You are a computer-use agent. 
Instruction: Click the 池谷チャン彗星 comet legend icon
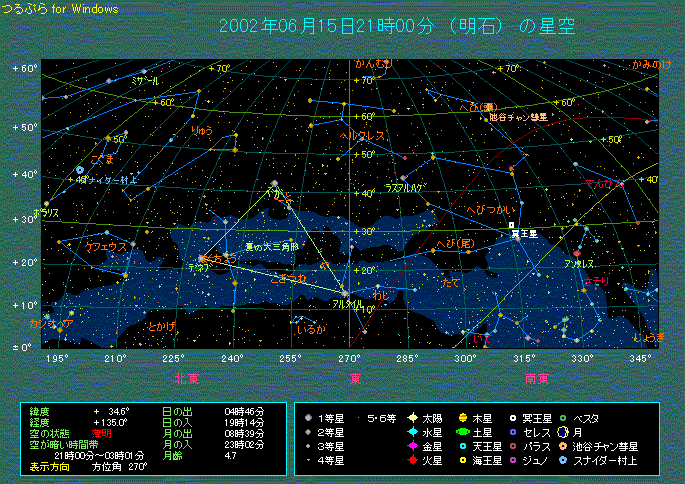pyautogui.click(x=563, y=446)
